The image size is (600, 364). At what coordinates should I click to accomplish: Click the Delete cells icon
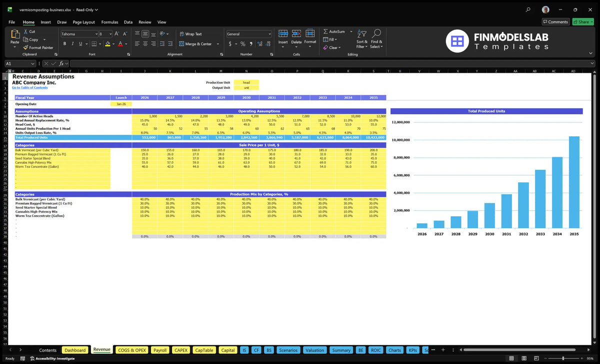[x=296, y=33]
